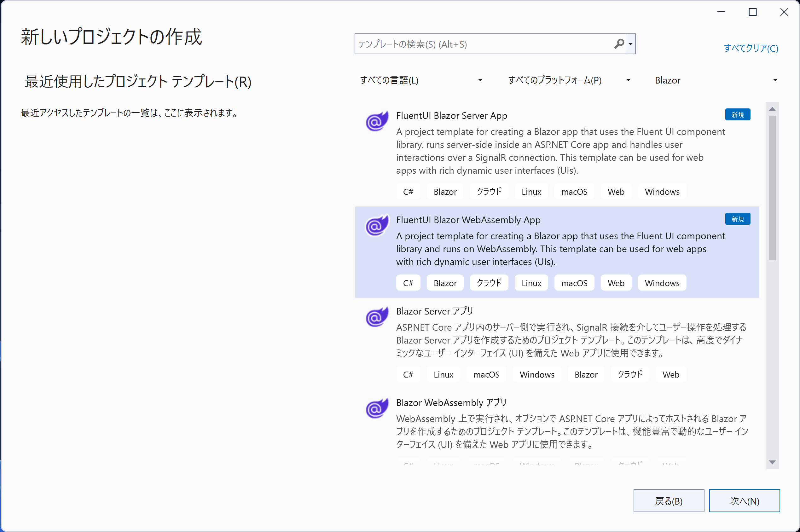Viewport: 800px width, 532px height.
Task: Select the Blazor WebAssembly アプリ title
Action: tap(451, 402)
